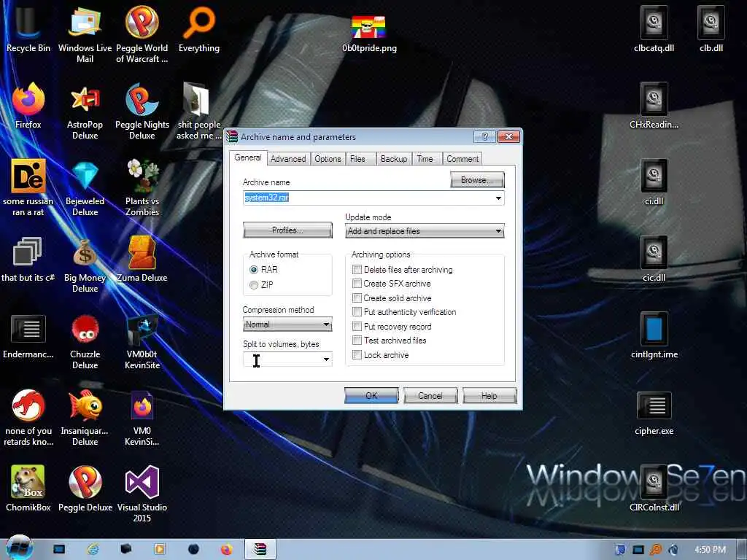The height and width of the screenshot is (560, 747).
Task: Click the dialog's question mark help button
Action: coord(484,137)
